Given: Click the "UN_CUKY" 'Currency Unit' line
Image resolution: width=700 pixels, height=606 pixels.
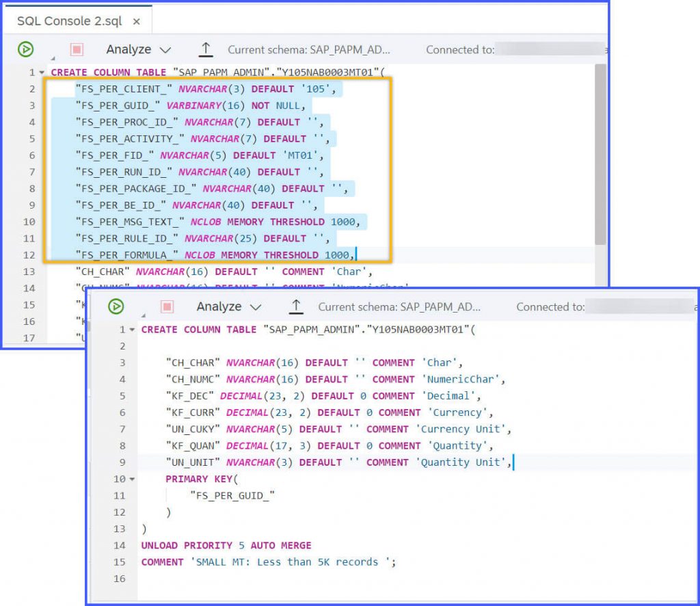Looking at the screenshot, I should tap(338, 429).
